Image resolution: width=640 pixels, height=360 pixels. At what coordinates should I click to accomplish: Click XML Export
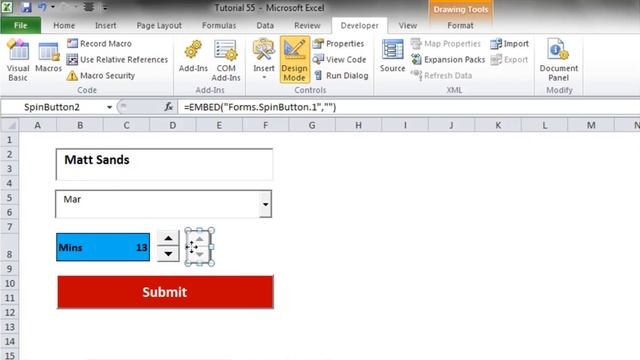[x=509, y=60]
